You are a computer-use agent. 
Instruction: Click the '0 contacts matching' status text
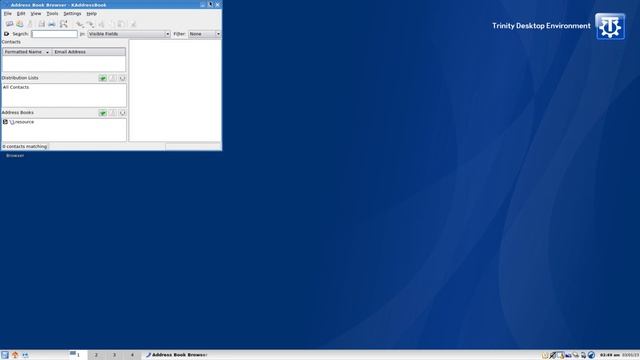click(x=24, y=146)
